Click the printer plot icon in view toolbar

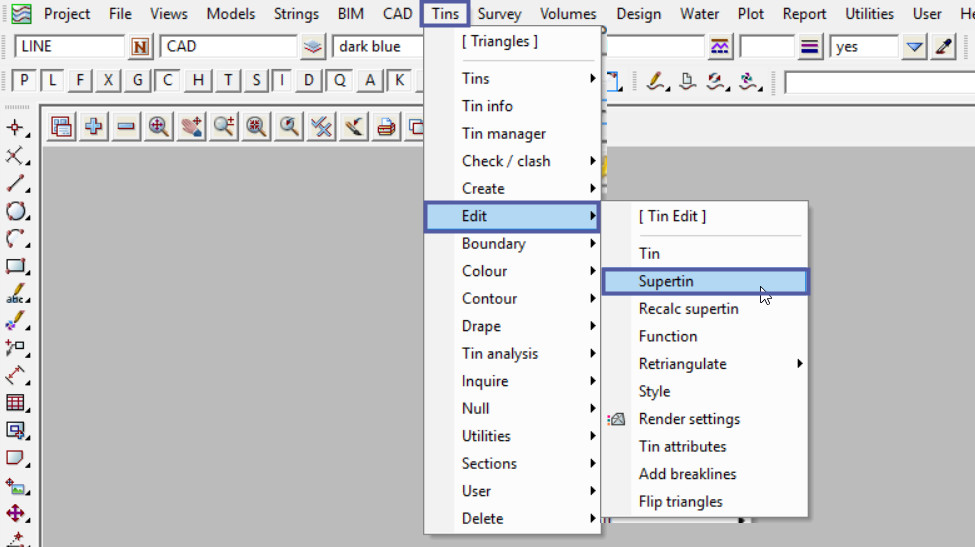(385, 126)
